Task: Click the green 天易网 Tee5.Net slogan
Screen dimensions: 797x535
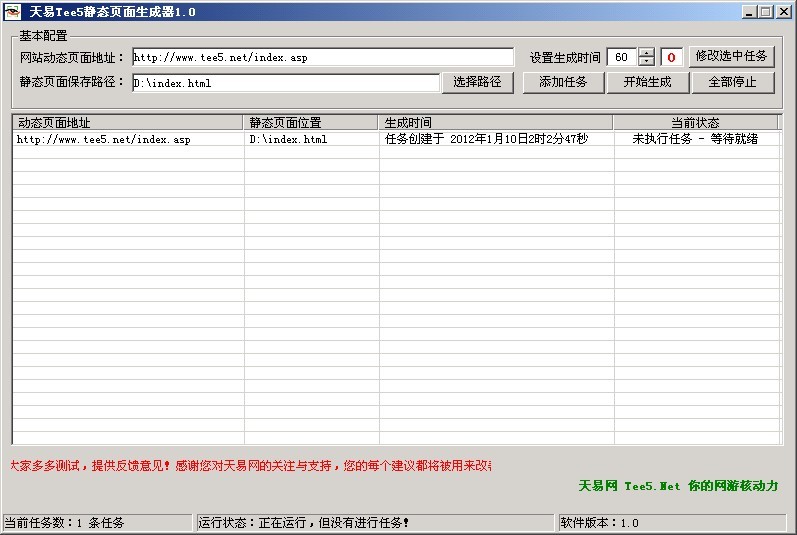Action: click(x=678, y=486)
